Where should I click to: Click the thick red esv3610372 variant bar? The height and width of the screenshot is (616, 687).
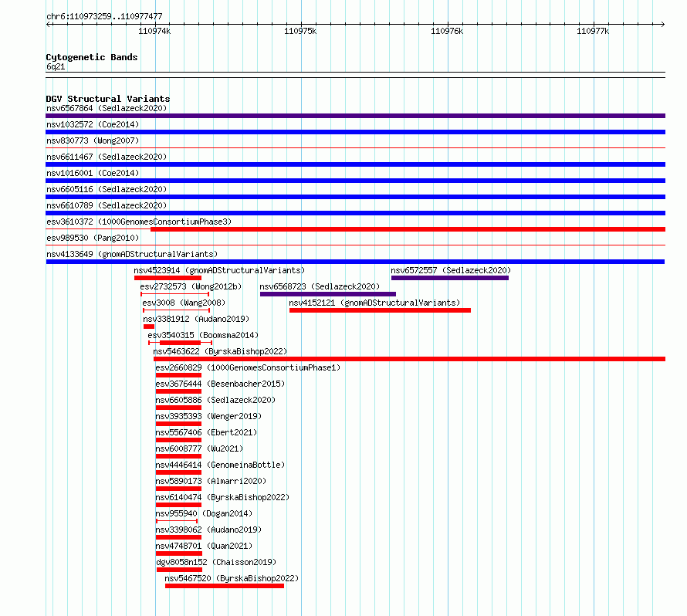coord(408,229)
